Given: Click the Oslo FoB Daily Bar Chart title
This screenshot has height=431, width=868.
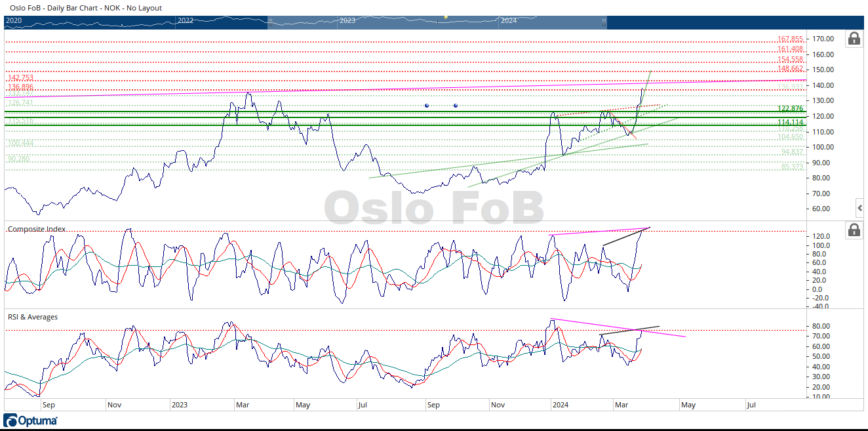Looking at the screenshot, I should point(86,8).
